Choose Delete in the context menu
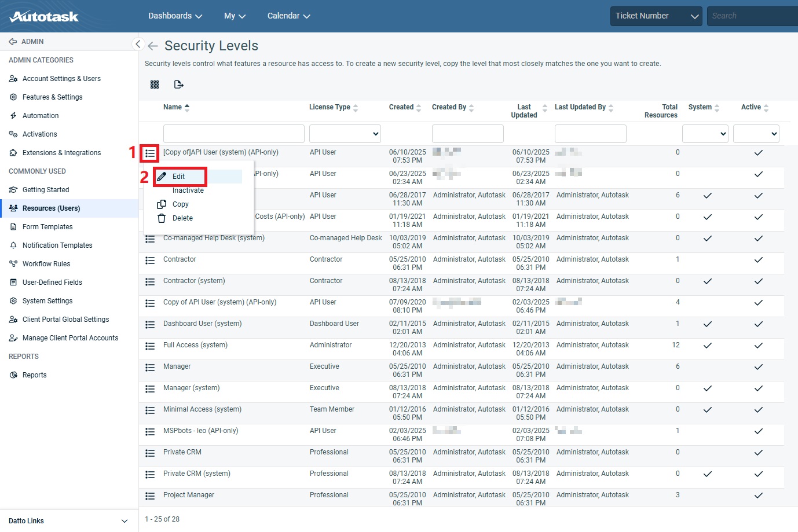Screen dimensions: 798x532 pos(182,218)
